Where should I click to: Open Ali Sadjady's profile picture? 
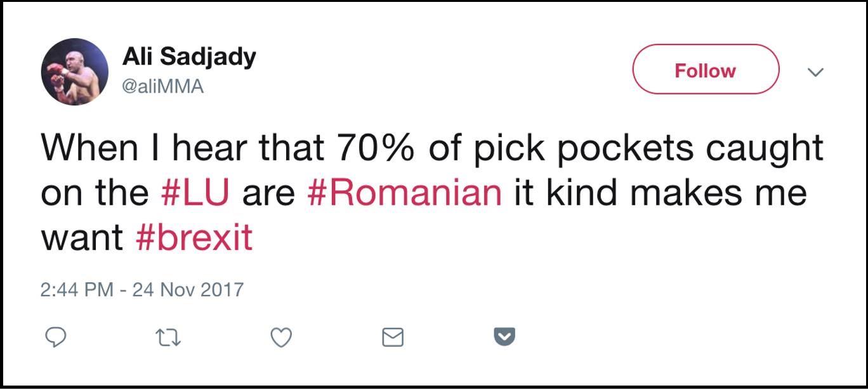pyautogui.click(x=75, y=72)
